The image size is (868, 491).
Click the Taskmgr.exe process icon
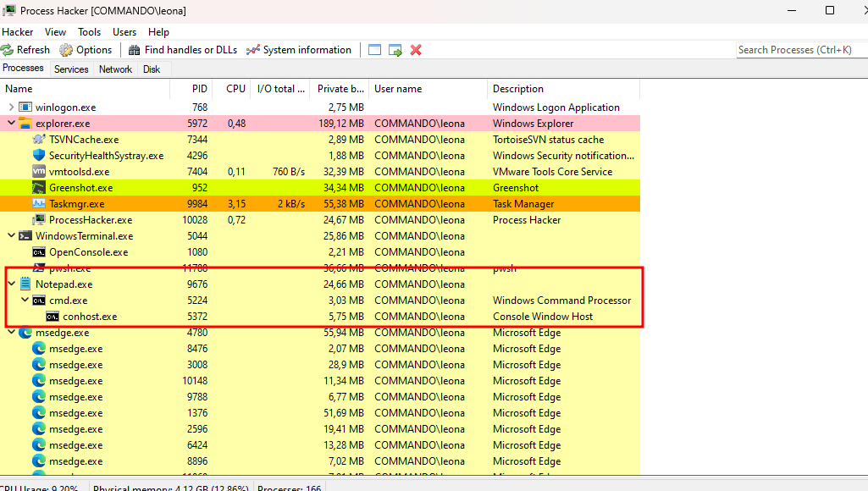[39, 204]
